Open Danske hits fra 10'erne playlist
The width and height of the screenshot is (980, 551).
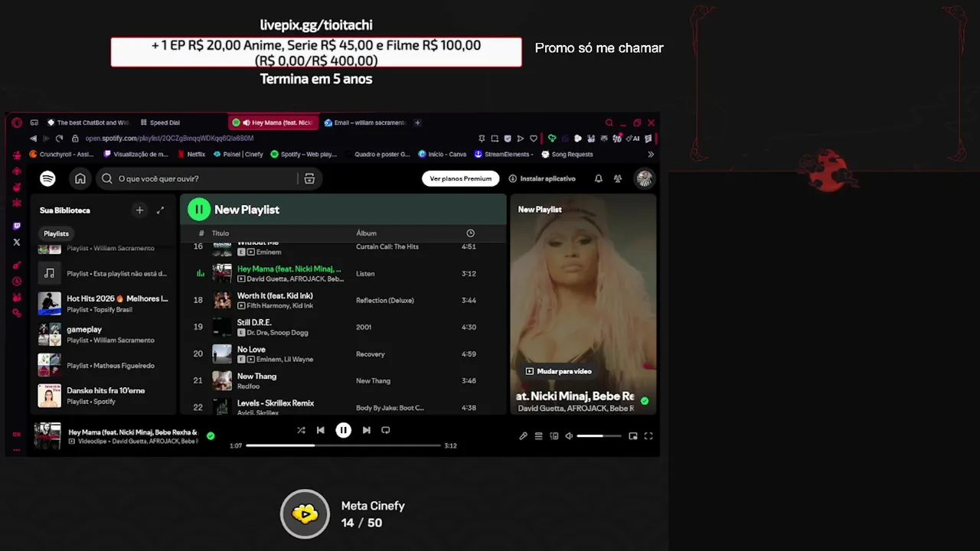[103, 396]
